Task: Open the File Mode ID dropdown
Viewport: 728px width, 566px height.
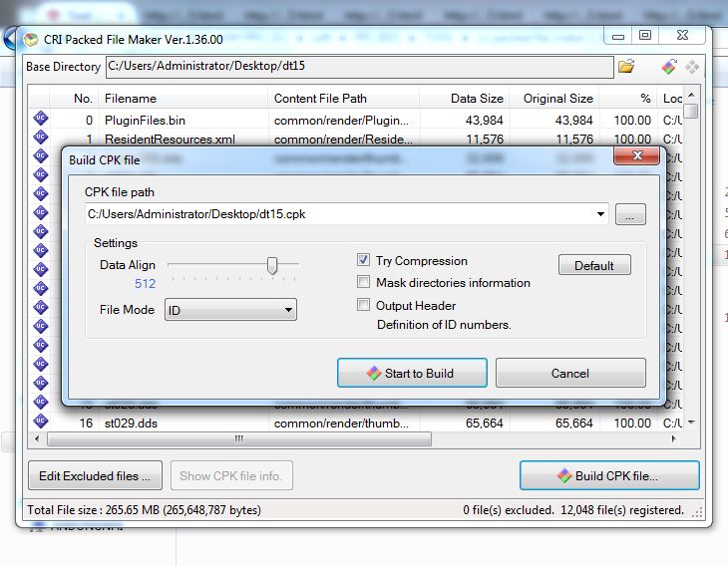Action: (x=230, y=310)
